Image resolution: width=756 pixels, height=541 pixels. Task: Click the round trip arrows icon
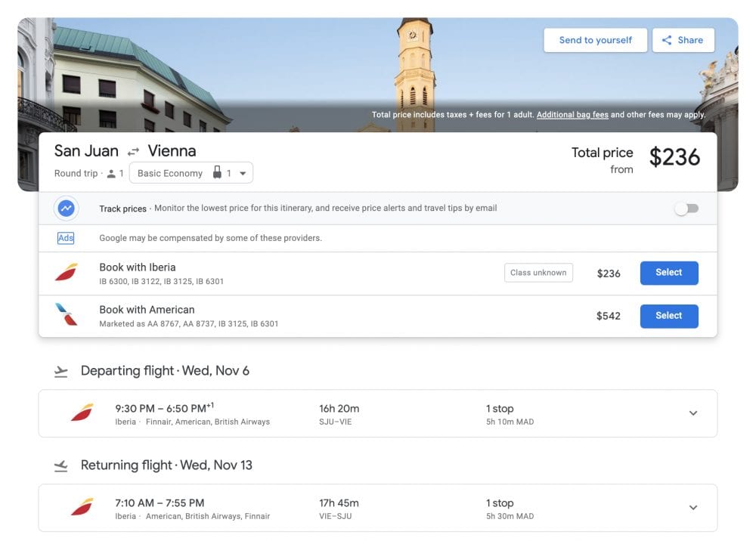pos(133,152)
